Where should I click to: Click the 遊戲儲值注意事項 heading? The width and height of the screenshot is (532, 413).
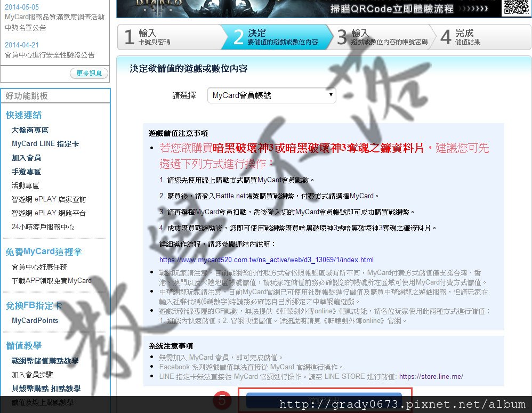coord(178,133)
